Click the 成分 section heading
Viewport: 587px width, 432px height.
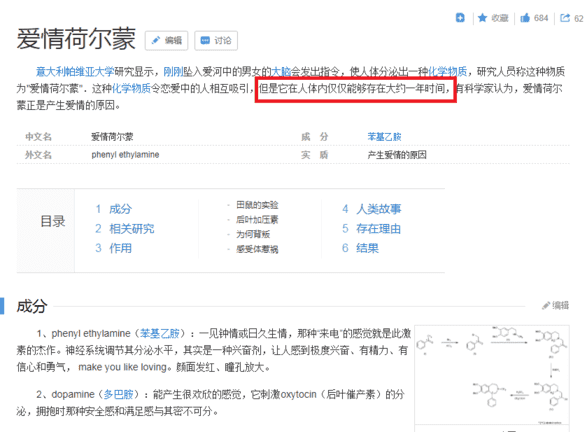tap(32, 306)
